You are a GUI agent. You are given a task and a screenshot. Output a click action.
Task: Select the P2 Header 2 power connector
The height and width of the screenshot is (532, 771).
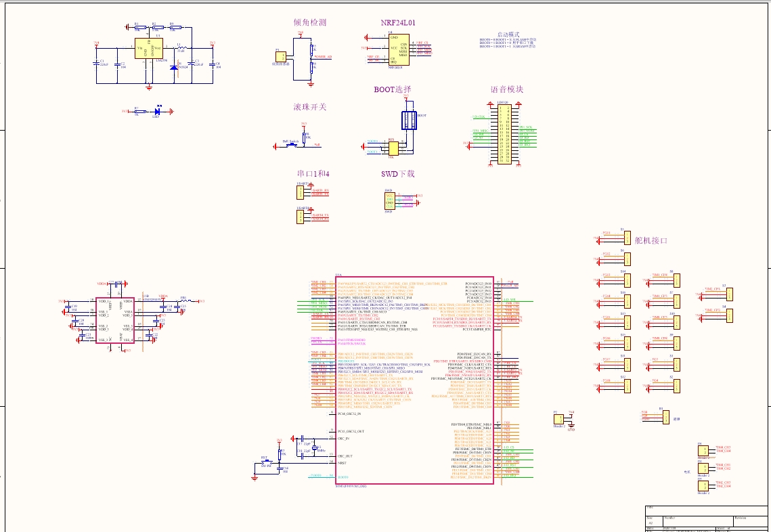pyautogui.click(x=558, y=420)
